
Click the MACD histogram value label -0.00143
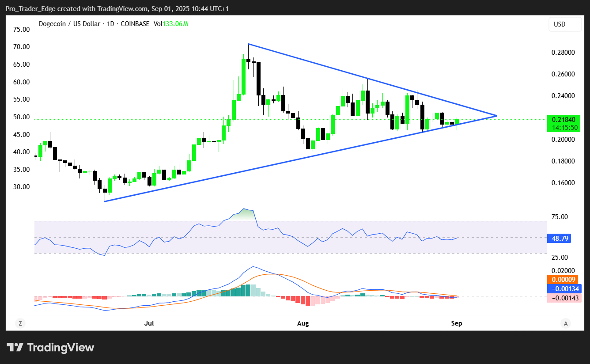coord(564,298)
